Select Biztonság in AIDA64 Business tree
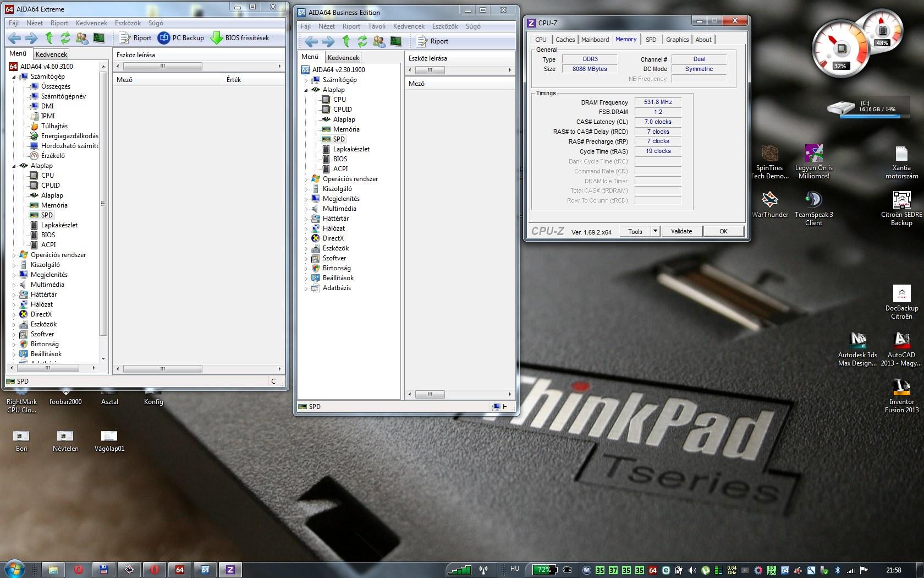This screenshot has width=924, height=578. [337, 268]
